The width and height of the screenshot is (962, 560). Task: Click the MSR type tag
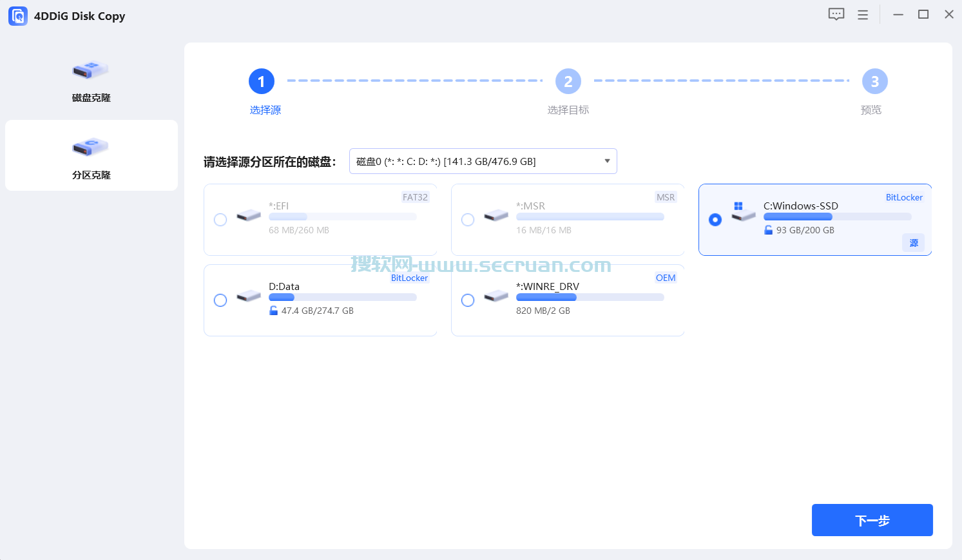tap(666, 197)
